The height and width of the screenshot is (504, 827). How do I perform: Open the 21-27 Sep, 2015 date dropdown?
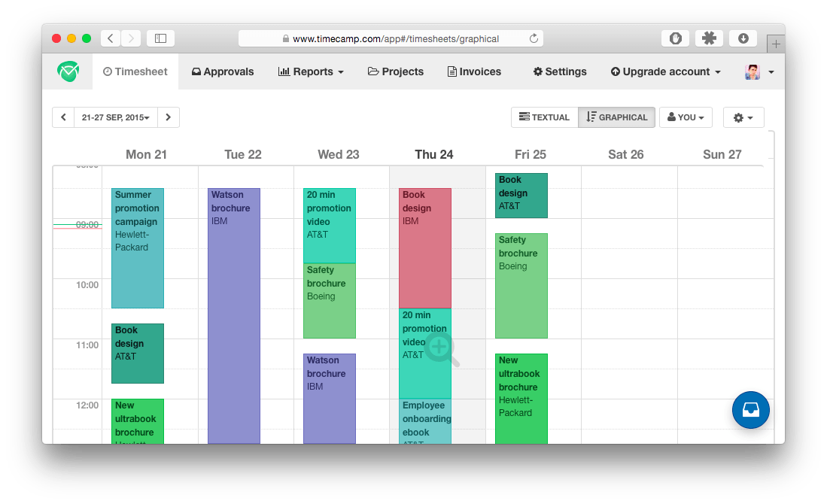point(115,117)
